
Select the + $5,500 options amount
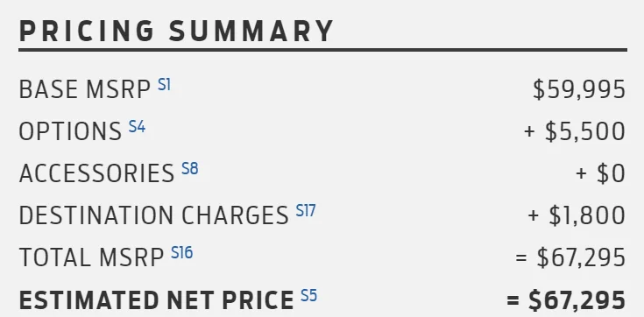click(x=575, y=132)
